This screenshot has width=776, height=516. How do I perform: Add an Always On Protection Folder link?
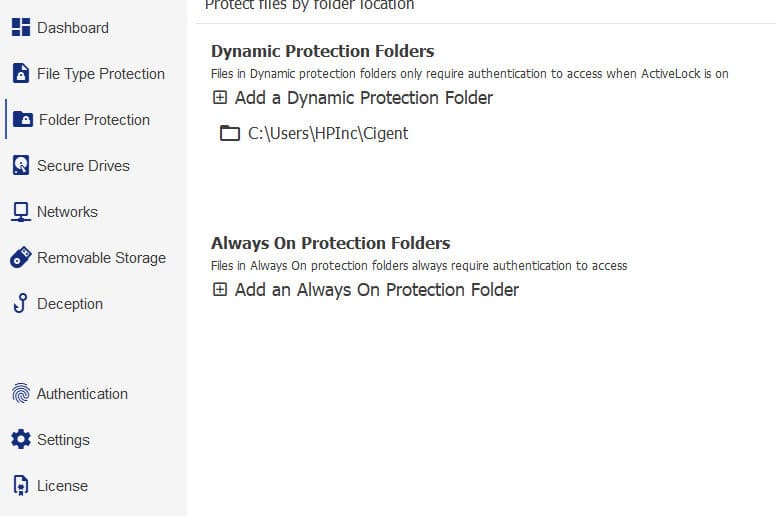pyautogui.click(x=377, y=290)
